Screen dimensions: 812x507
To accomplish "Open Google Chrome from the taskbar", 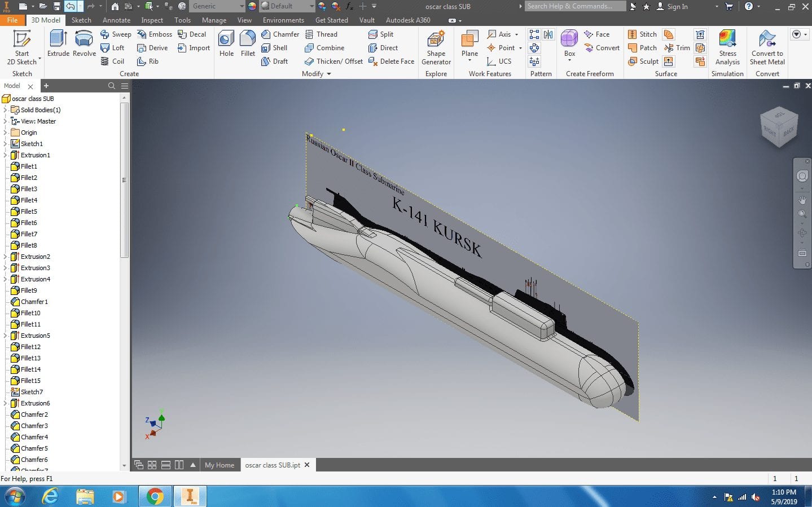I will coord(155,496).
